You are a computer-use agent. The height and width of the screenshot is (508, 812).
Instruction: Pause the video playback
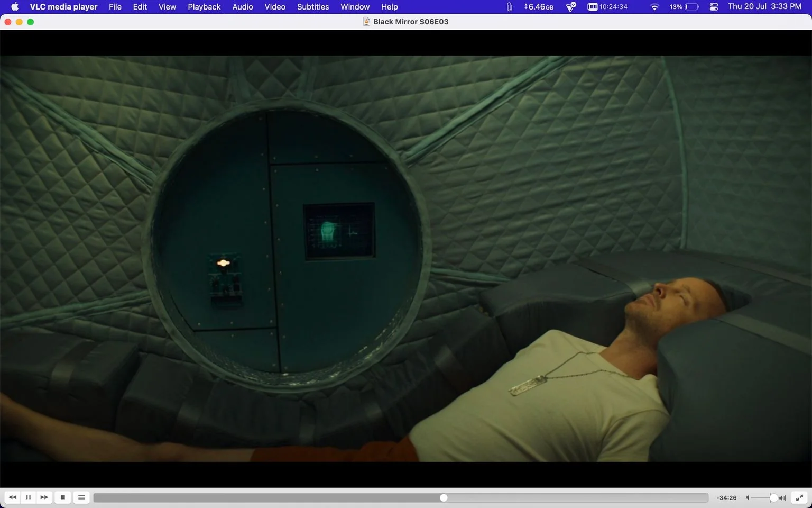(x=29, y=497)
